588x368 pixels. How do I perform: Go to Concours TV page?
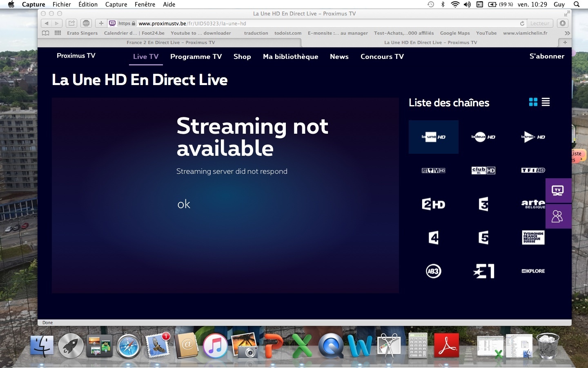click(382, 56)
